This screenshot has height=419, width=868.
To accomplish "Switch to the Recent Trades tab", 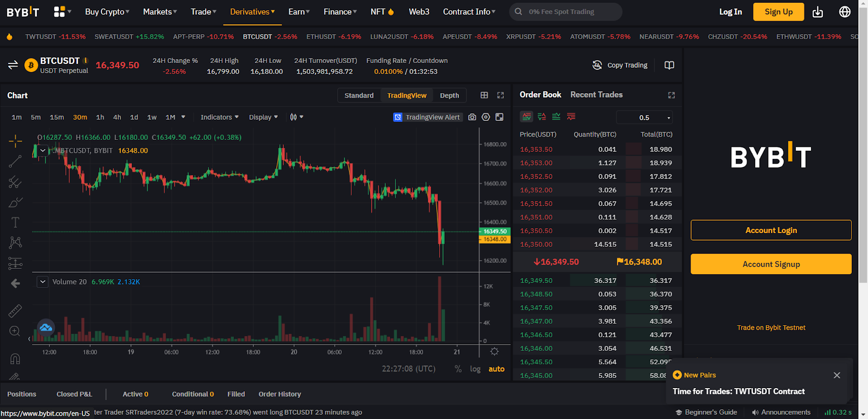I will click(x=596, y=94).
